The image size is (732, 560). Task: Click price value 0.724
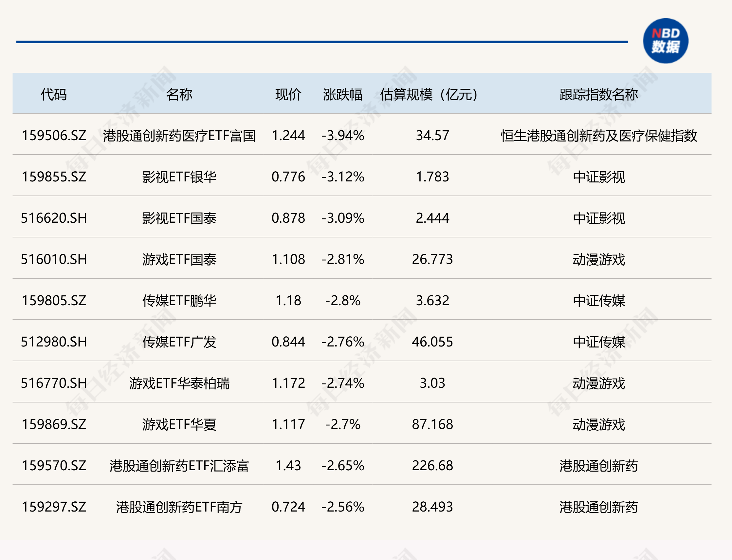(x=288, y=508)
